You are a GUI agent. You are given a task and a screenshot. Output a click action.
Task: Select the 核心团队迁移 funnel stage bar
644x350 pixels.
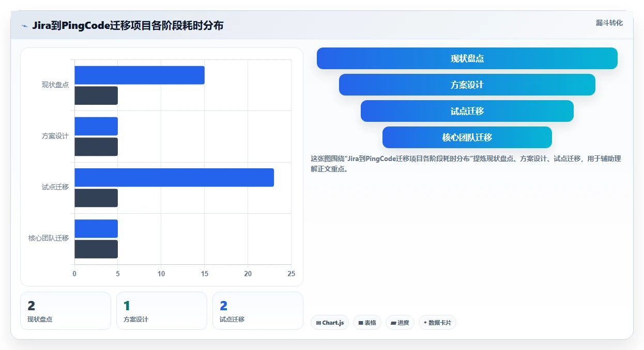(467, 137)
